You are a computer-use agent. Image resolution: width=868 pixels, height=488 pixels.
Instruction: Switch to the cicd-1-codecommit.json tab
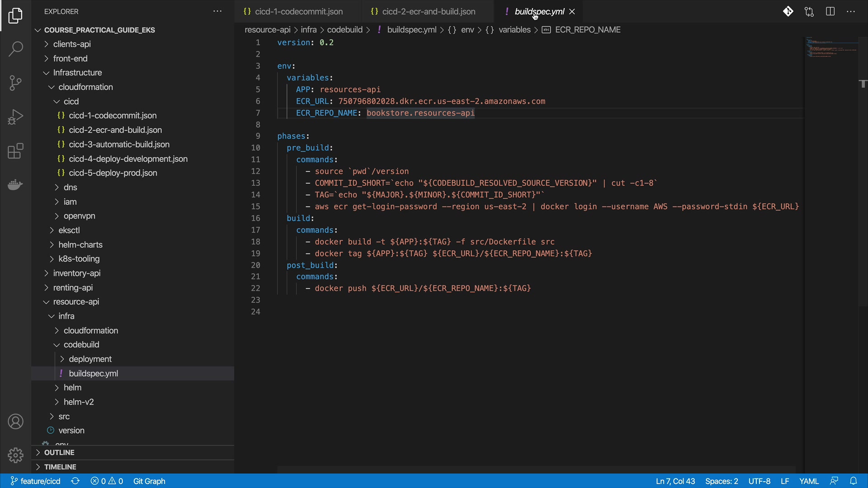coord(298,12)
